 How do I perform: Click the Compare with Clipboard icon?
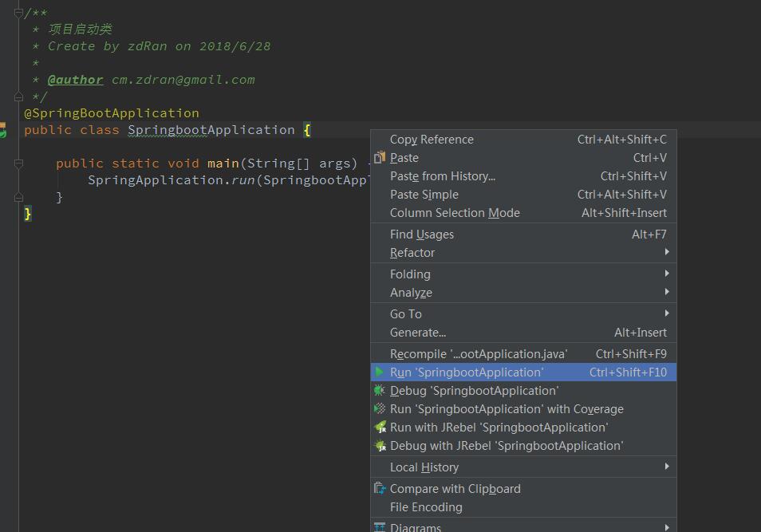(380, 488)
